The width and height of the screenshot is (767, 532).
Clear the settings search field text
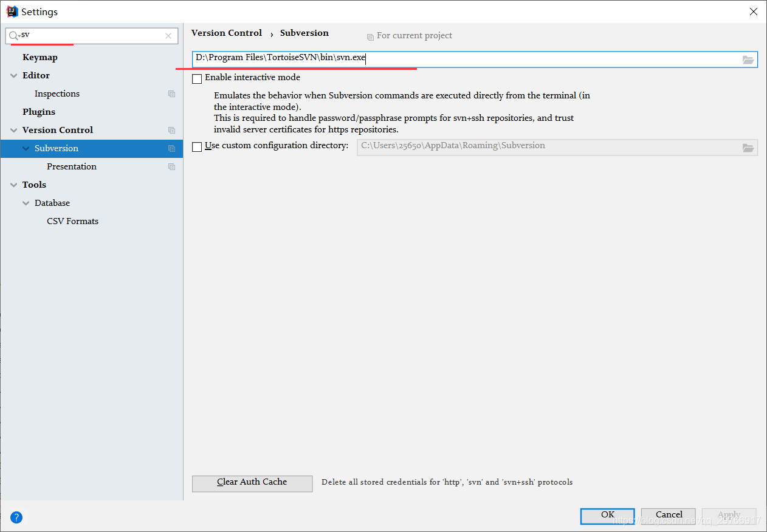(x=168, y=36)
